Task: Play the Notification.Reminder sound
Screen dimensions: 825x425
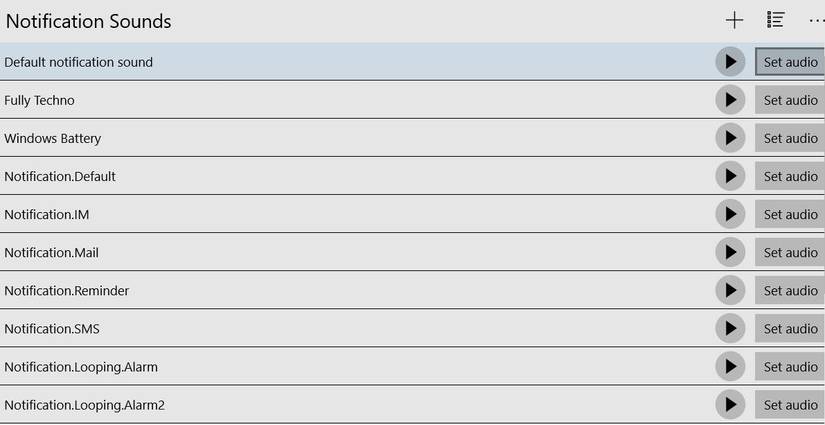Action: [730, 290]
